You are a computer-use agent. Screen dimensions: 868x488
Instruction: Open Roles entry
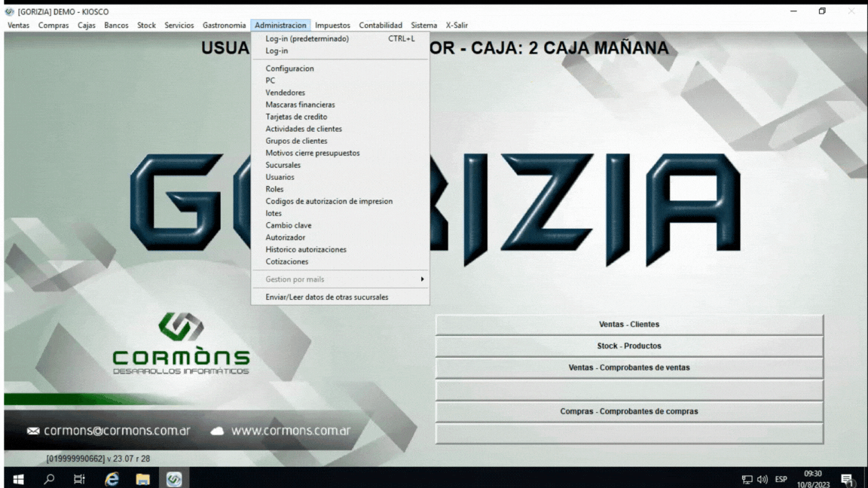pyautogui.click(x=341, y=189)
